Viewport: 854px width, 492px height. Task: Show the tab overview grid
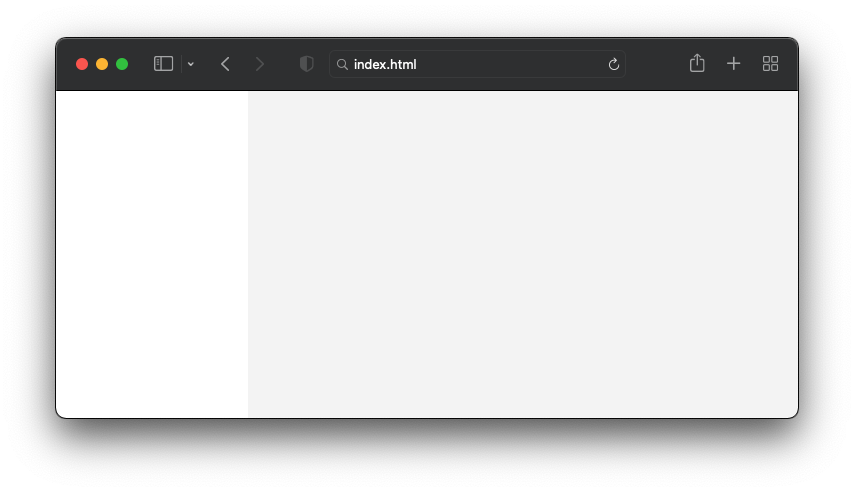770,64
